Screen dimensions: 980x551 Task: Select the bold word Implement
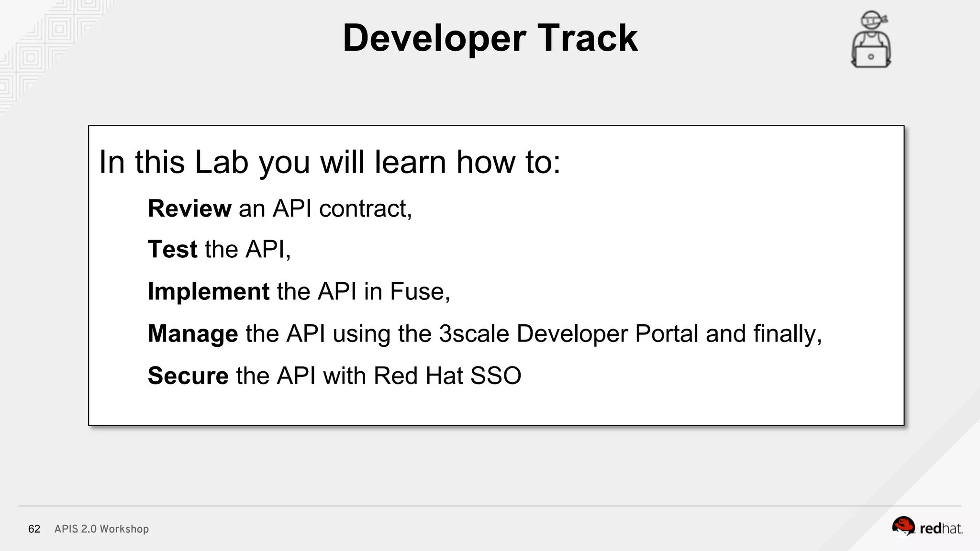coord(209,291)
